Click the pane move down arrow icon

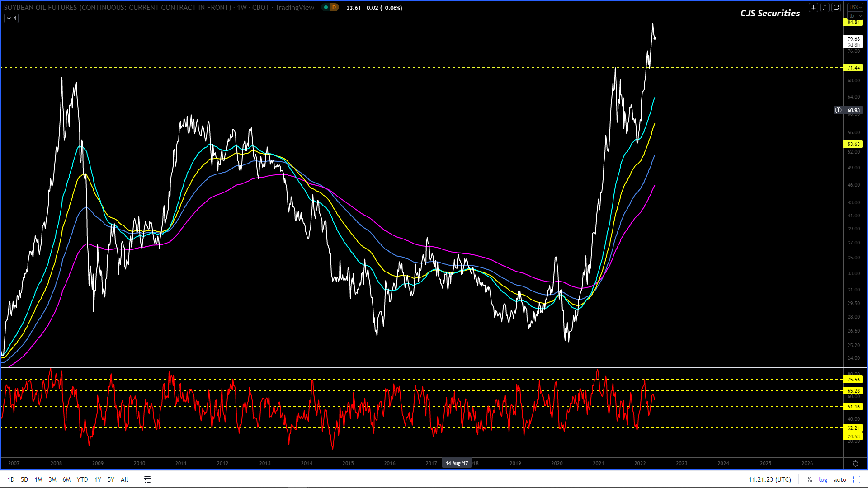click(813, 7)
